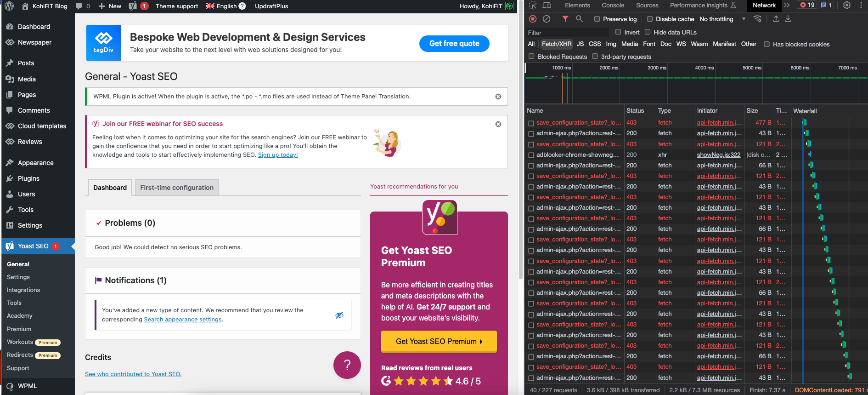Image resolution: width=868 pixels, height=395 pixels.
Task: Clear the network log
Action: click(547, 19)
